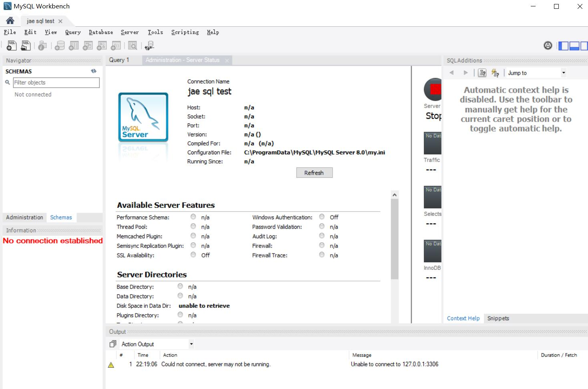588x389 pixels.
Task: Click the MySQL Server dolphin logo
Action: (143, 117)
